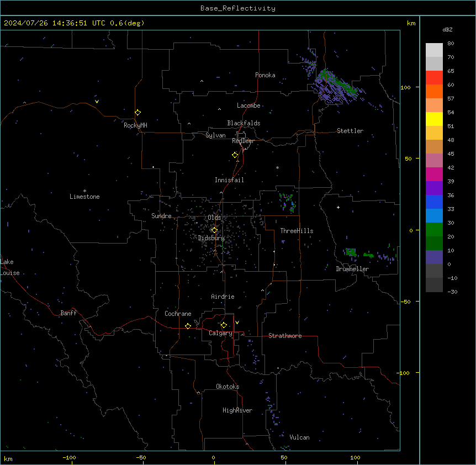Select the slate purple 0-10 dBZ legend swatch
476x465 pixels.
pyautogui.click(x=434, y=257)
